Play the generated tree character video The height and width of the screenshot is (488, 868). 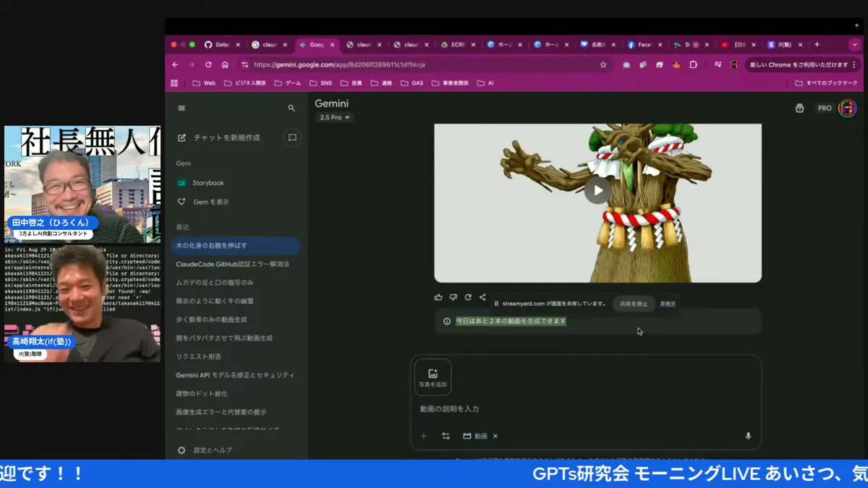point(597,191)
